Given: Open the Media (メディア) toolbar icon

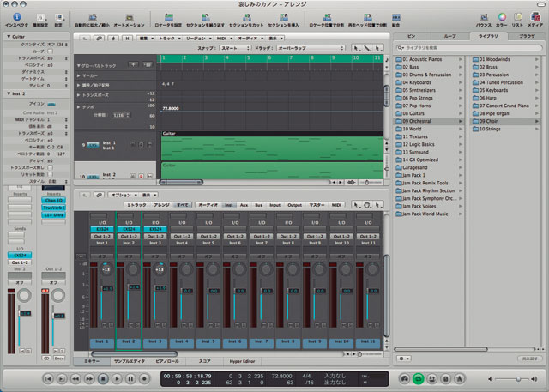Looking at the screenshot, I should click(535, 17).
